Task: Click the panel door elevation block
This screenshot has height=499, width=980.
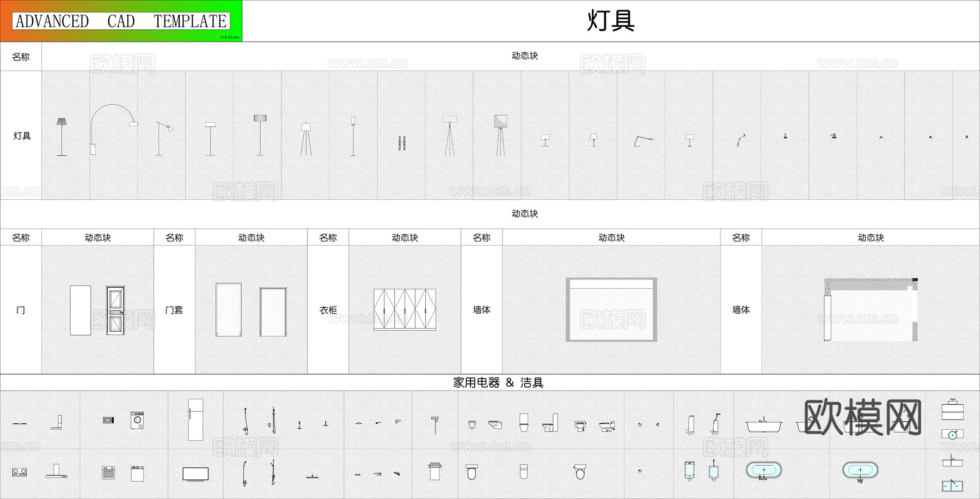Action: [x=114, y=311]
